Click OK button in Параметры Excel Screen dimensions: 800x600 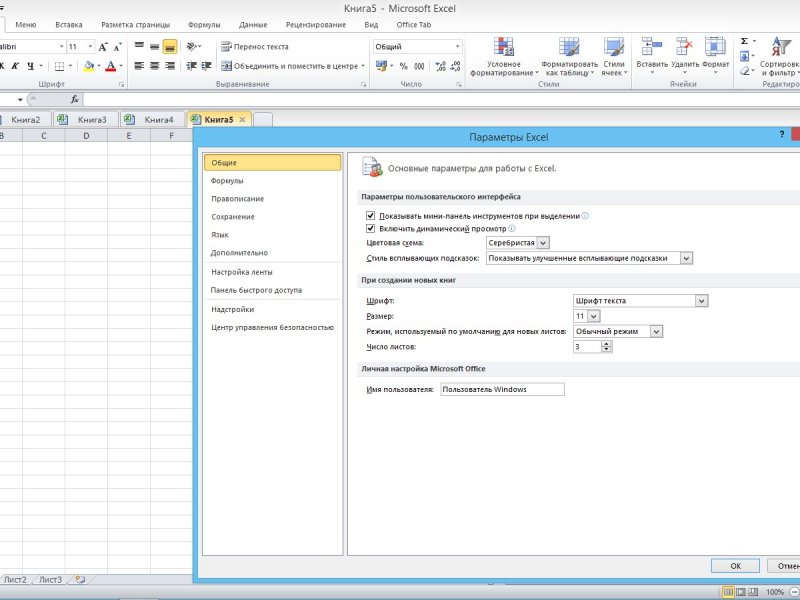735,566
